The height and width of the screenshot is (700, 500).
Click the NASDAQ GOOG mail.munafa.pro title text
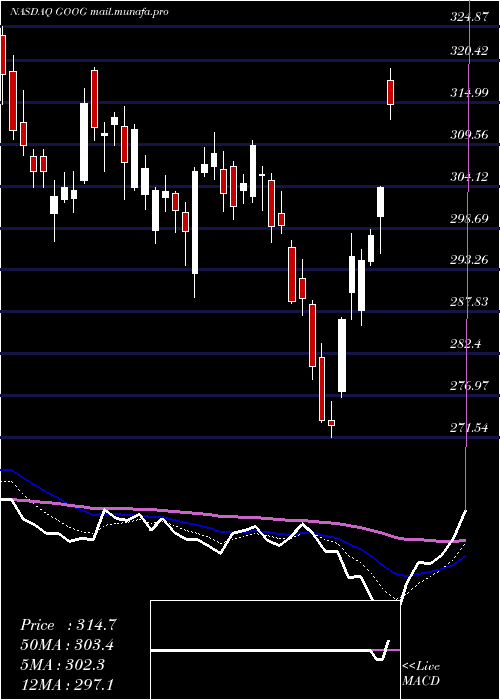89,12
